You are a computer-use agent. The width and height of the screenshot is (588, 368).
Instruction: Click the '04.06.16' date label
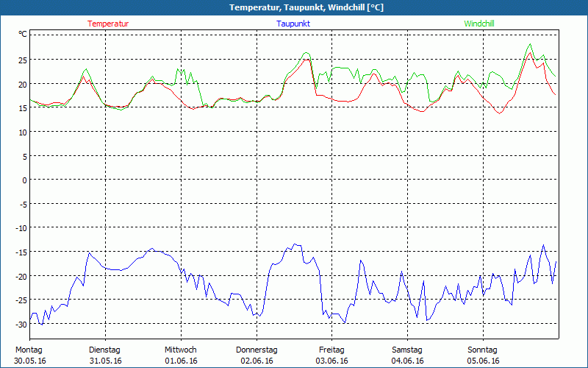(x=408, y=361)
